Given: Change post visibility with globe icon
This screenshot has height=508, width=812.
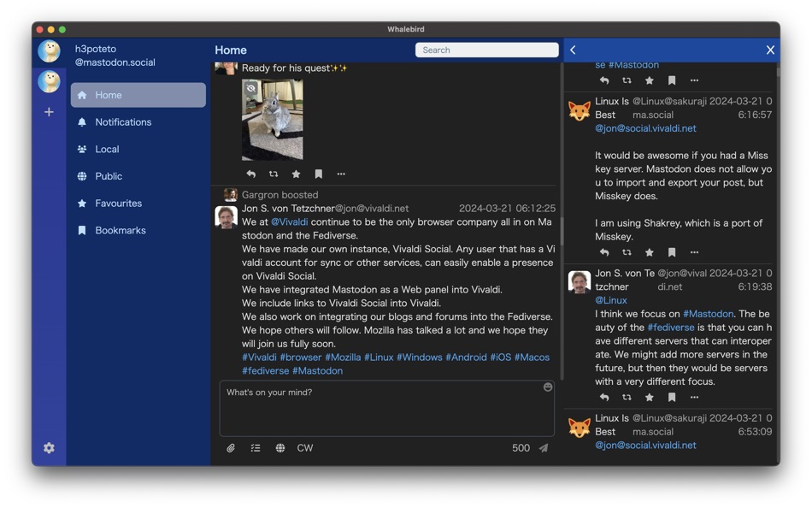Looking at the screenshot, I should (280, 448).
